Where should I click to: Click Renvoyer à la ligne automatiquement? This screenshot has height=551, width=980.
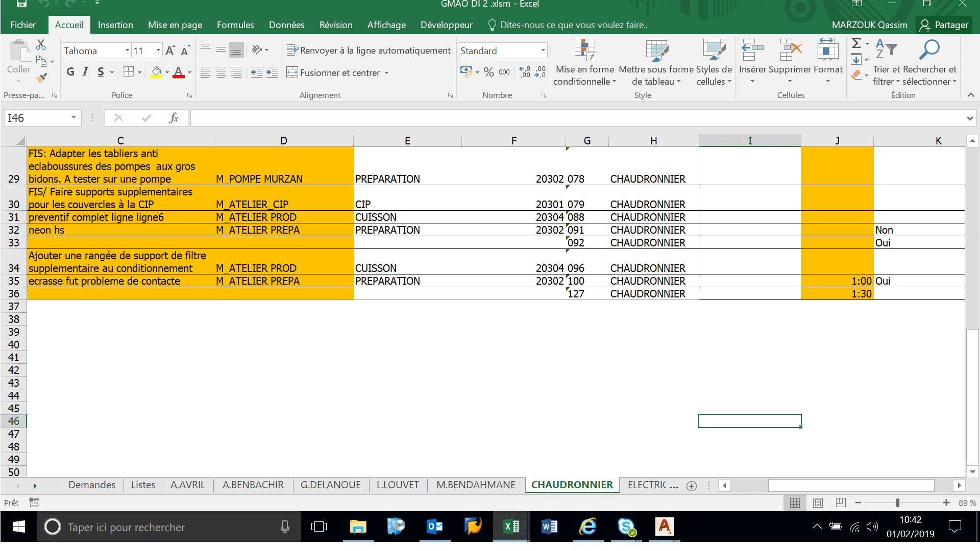pyautogui.click(x=369, y=51)
